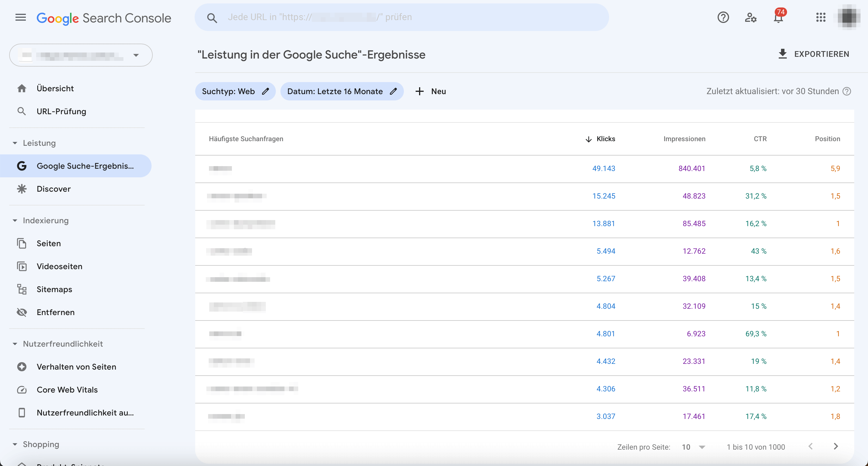Open URL-Prüfung menu item

point(61,111)
